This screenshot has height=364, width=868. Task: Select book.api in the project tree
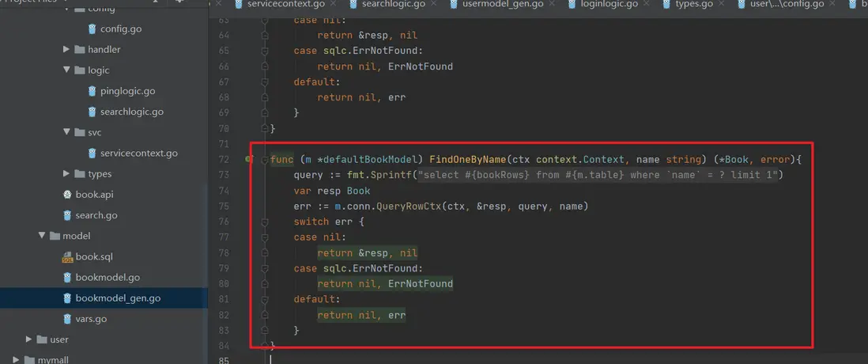94,195
